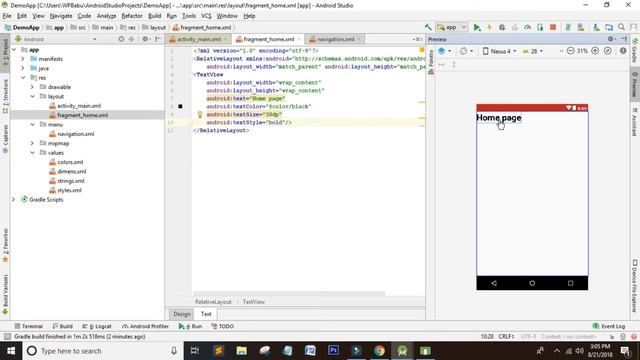Open the TODO tool window
Viewport: 640px width, 360px height.
(x=222, y=326)
